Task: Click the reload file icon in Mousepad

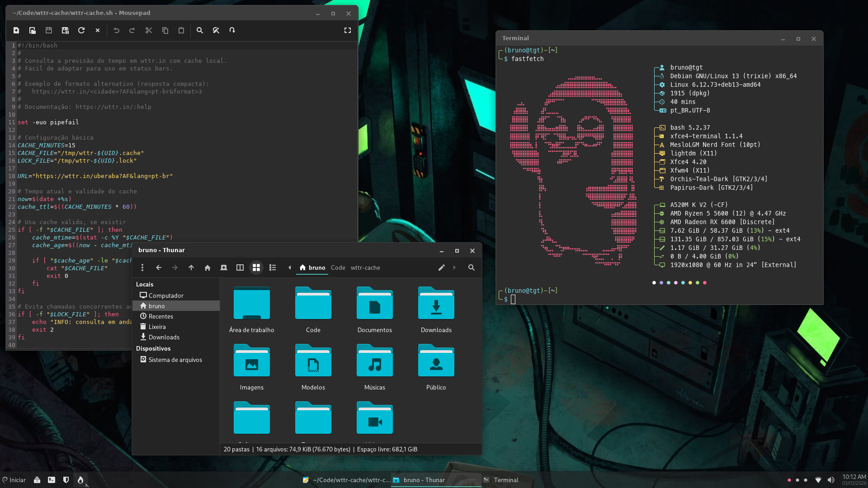Action: [x=81, y=30]
